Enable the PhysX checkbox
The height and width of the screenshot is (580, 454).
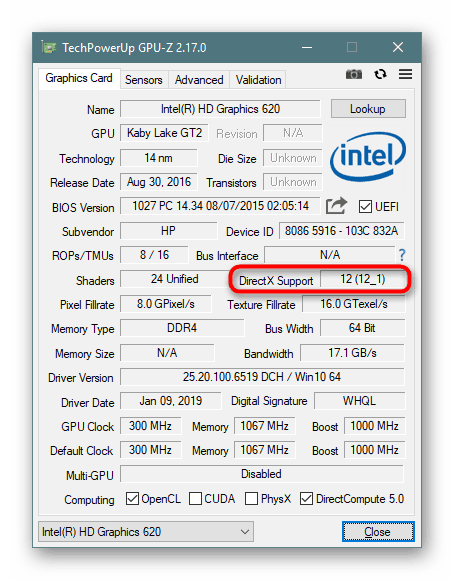click(x=251, y=499)
